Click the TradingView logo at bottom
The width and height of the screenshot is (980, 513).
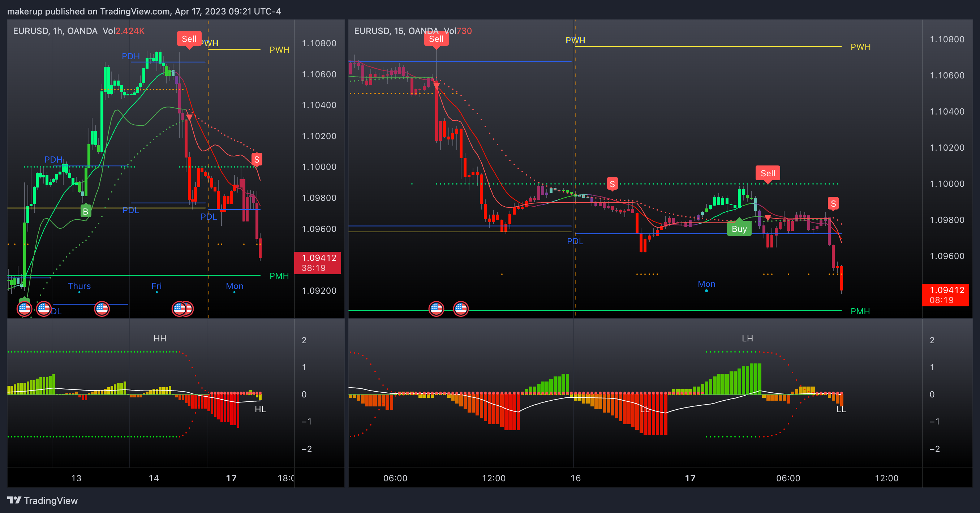coord(42,500)
